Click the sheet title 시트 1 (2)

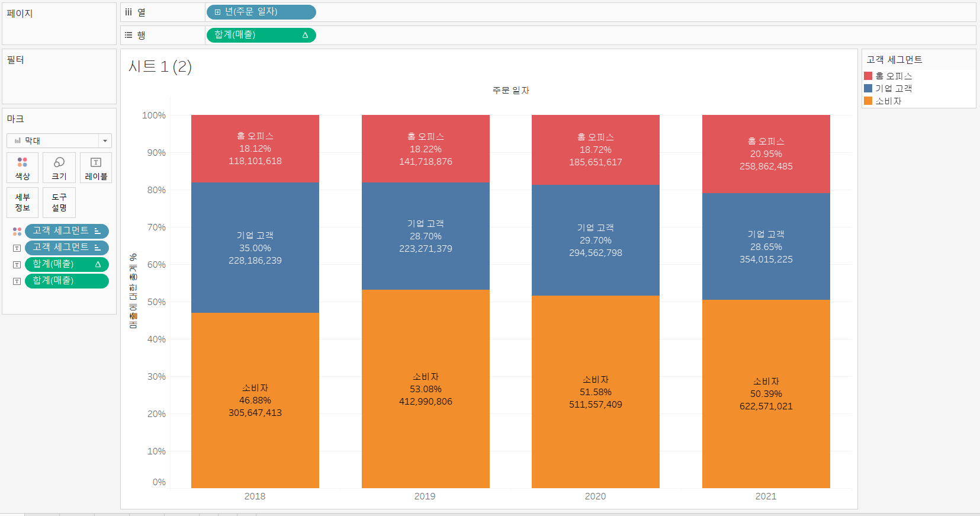coord(160,66)
